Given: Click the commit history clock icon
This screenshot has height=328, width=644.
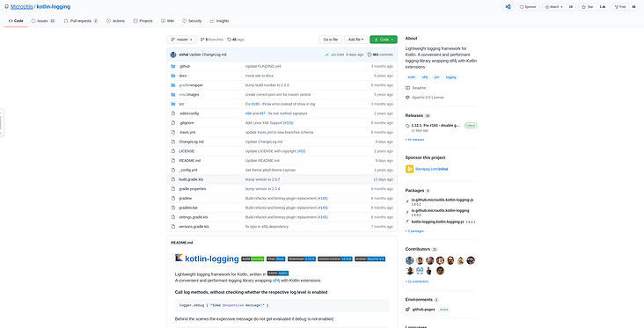Looking at the screenshot, I should [x=370, y=55].
